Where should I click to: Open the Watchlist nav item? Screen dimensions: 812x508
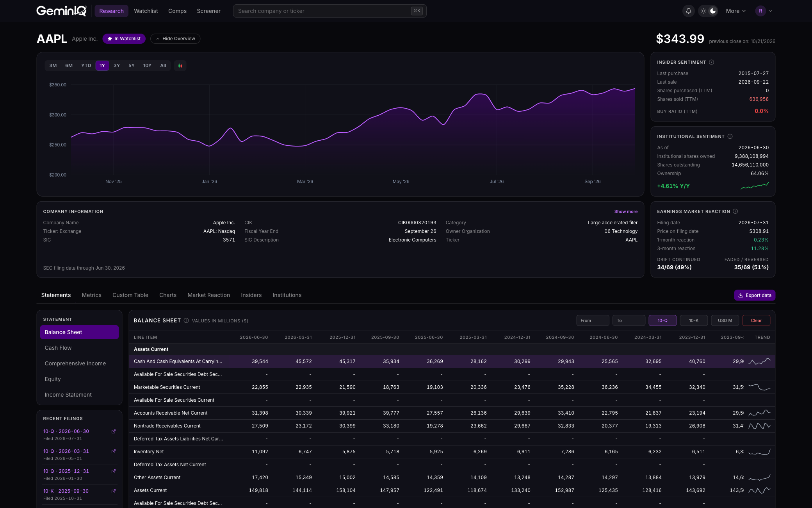point(146,11)
